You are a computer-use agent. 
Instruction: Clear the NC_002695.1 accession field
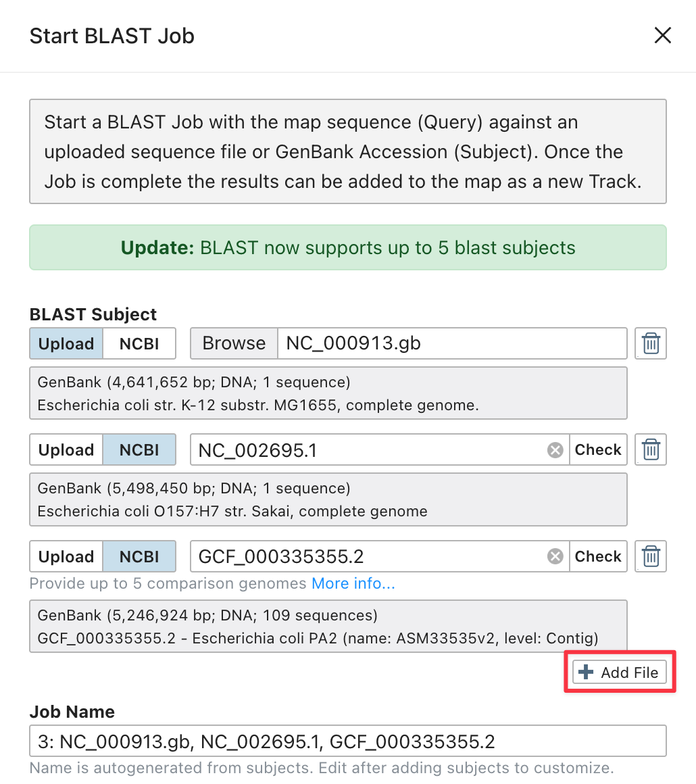[555, 450]
